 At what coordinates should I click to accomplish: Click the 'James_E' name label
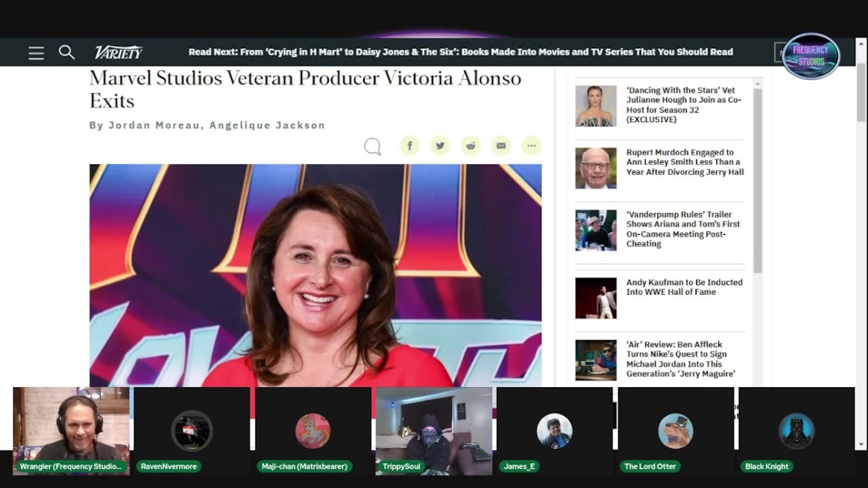point(519,466)
